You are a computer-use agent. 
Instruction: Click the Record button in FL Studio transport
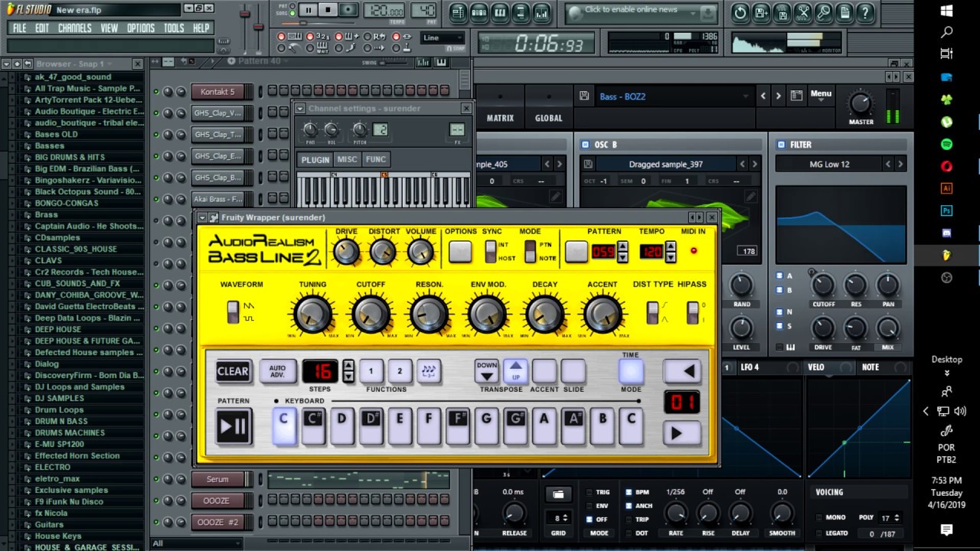[348, 11]
